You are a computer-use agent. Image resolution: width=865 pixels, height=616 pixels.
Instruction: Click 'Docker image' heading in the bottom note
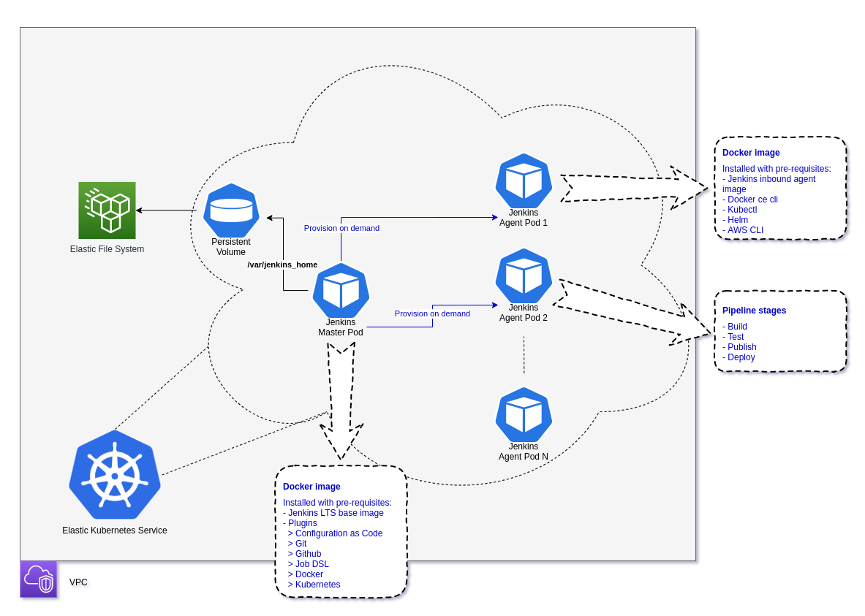(311, 487)
